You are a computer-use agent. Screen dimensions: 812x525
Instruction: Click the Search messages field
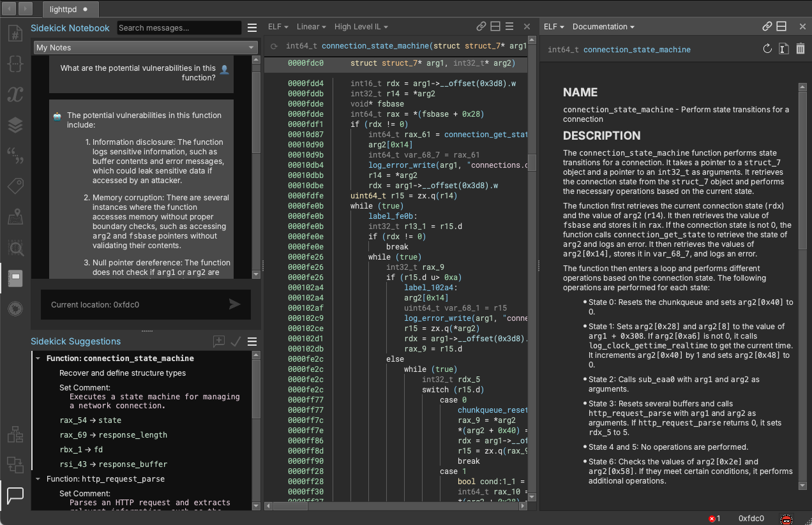pos(179,28)
